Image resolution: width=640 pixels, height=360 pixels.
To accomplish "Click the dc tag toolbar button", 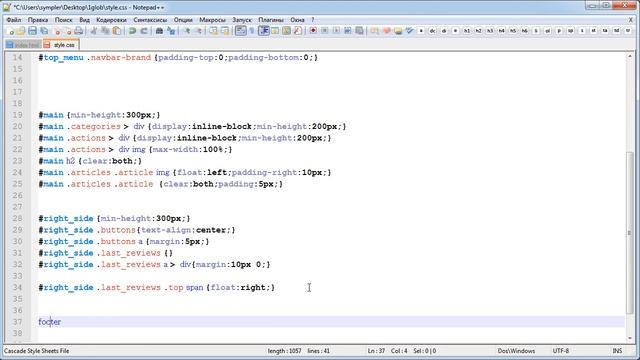I will [432, 31].
